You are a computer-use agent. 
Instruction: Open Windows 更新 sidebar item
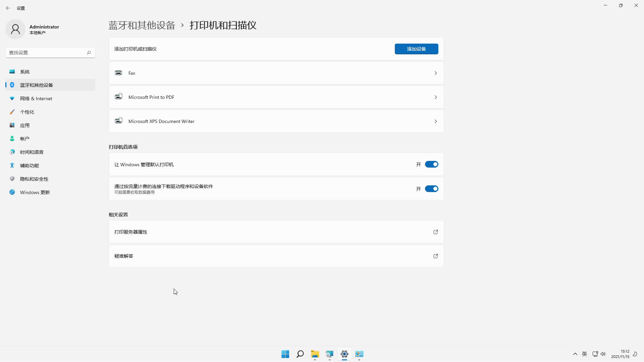[35, 192]
